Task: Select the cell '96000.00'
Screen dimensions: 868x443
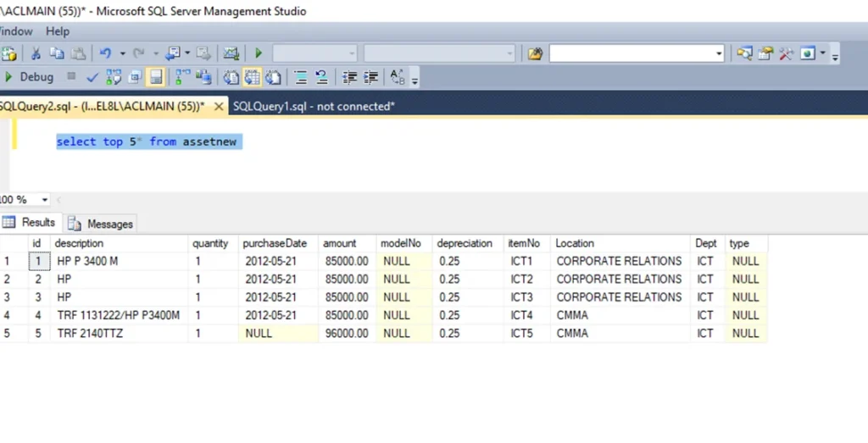Action: [347, 334]
